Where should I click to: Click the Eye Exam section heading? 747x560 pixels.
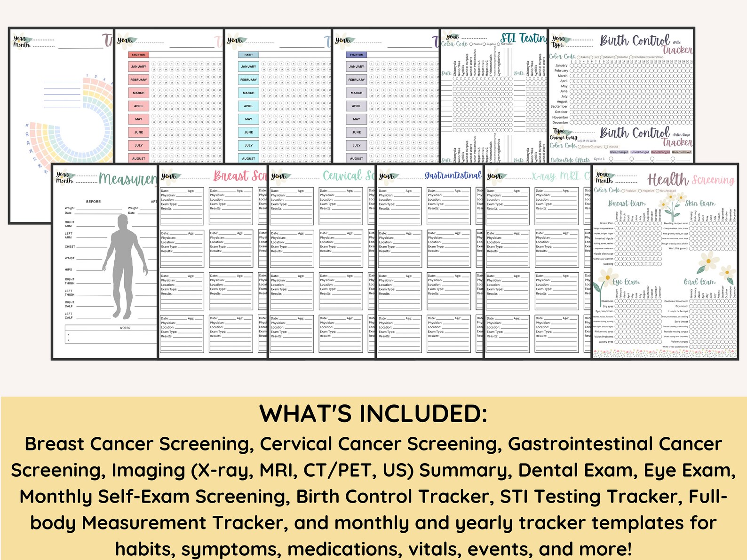tap(626, 282)
